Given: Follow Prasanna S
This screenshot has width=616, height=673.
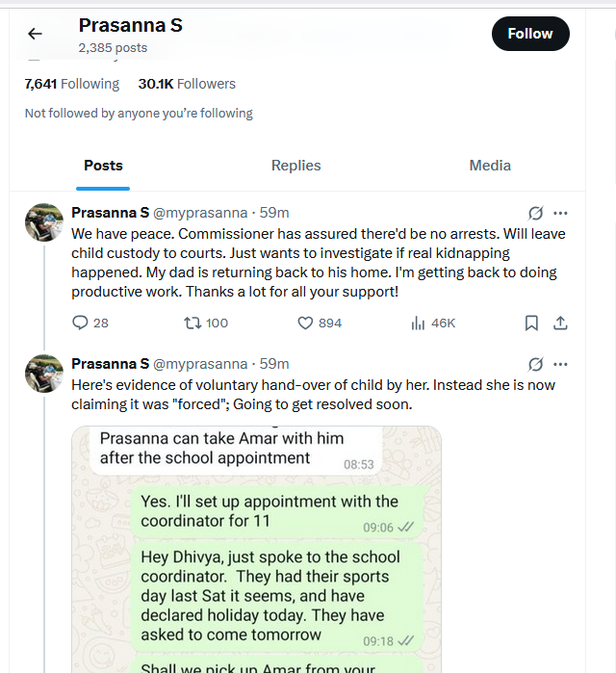Looking at the screenshot, I should point(530,34).
